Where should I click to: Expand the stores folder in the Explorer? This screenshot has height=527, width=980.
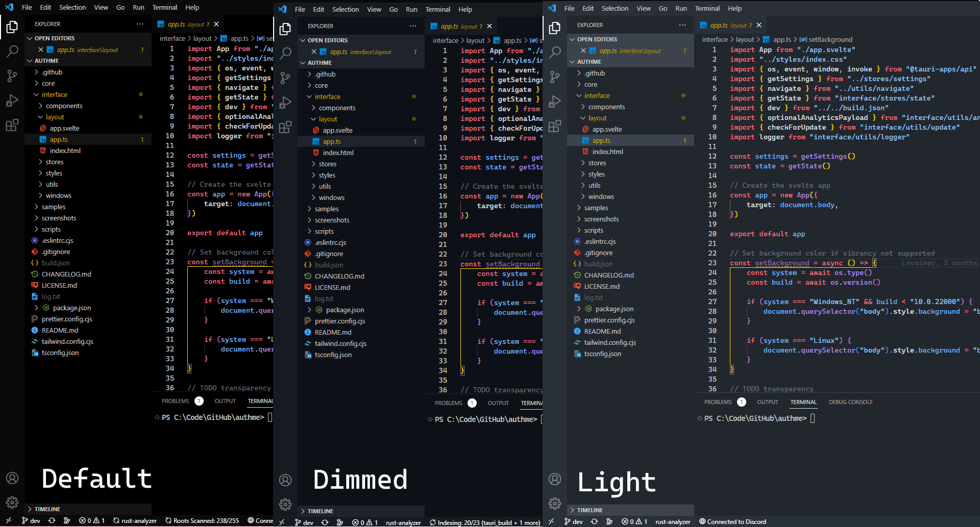[x=54, y=162]
